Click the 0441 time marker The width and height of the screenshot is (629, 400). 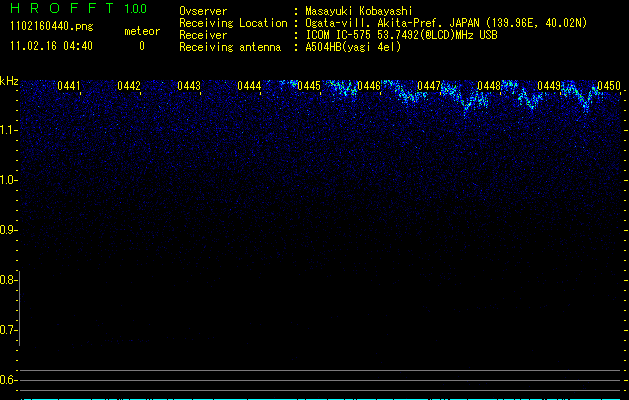pos(69,86)
